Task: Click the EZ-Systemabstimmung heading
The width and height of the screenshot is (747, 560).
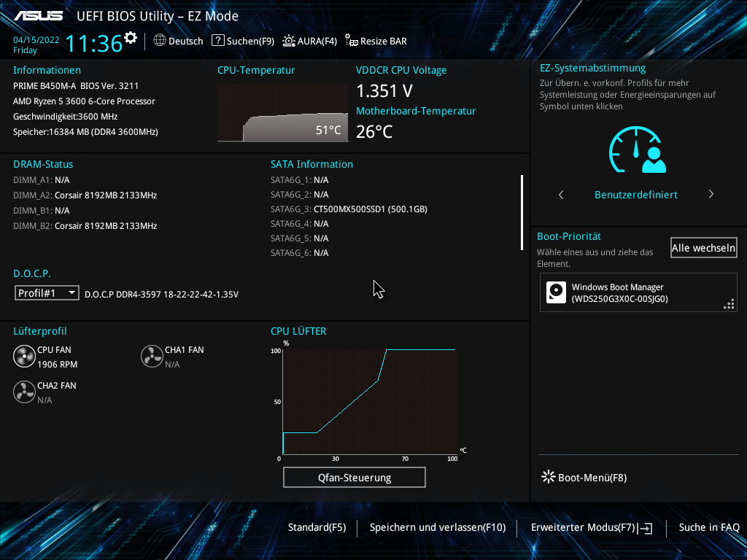Action: [592, 68]
